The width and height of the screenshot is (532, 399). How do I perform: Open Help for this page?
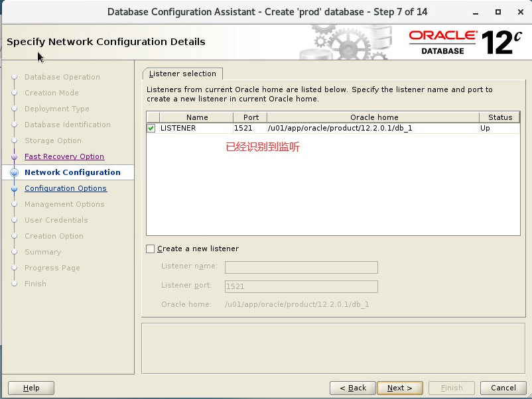(31, 388)
